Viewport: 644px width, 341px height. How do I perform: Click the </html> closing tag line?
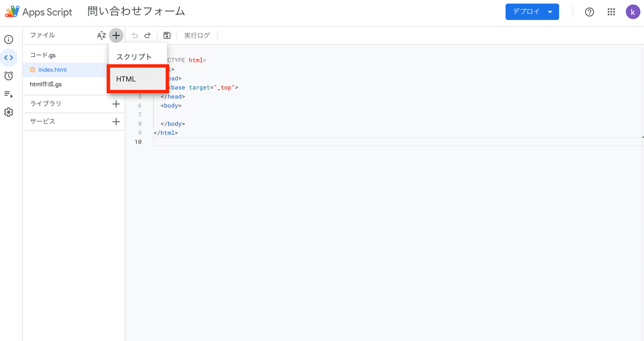tap(166, 133)
